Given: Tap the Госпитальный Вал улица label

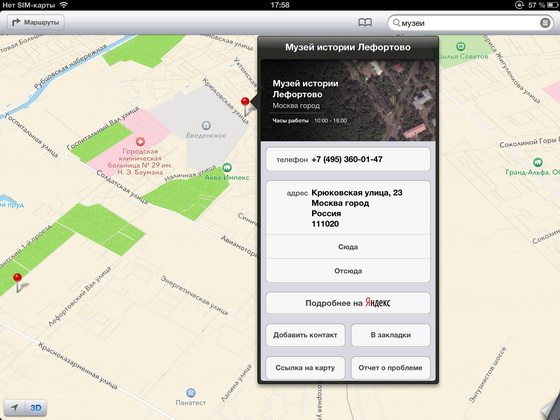Looking at the screenshot, I should tap(103, 128).
